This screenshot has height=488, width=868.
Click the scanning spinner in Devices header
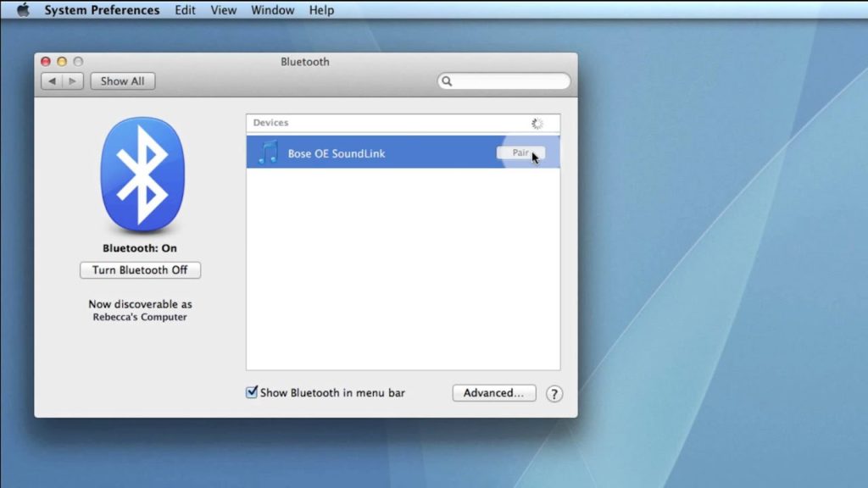pos(537,124)
